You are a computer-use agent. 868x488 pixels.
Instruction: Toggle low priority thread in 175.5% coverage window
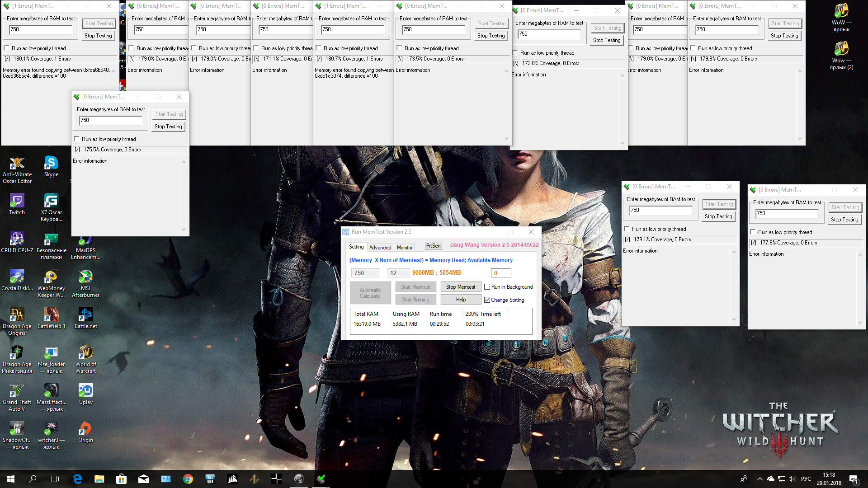tap(76, 139)
